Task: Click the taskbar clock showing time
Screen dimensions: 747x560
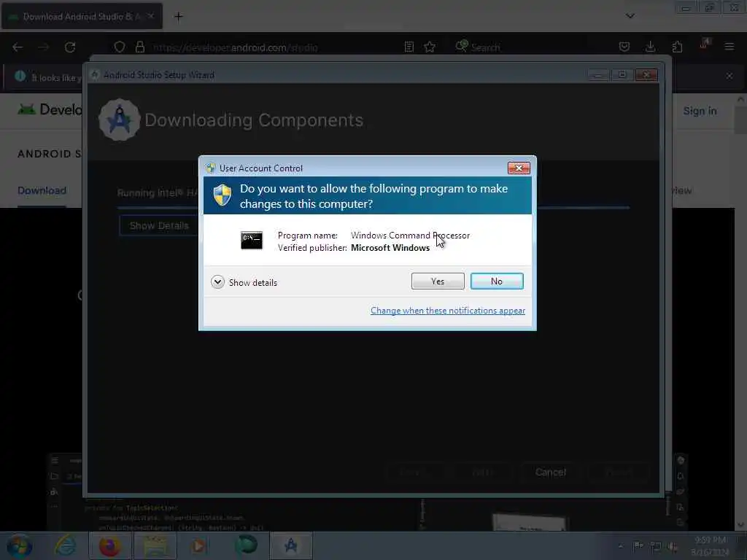Action: point(710,545)
